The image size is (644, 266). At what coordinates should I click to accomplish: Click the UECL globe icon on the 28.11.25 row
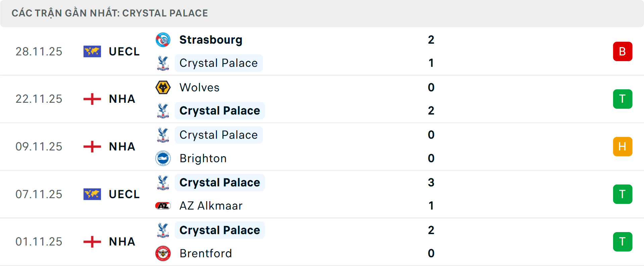coord(92,51)
